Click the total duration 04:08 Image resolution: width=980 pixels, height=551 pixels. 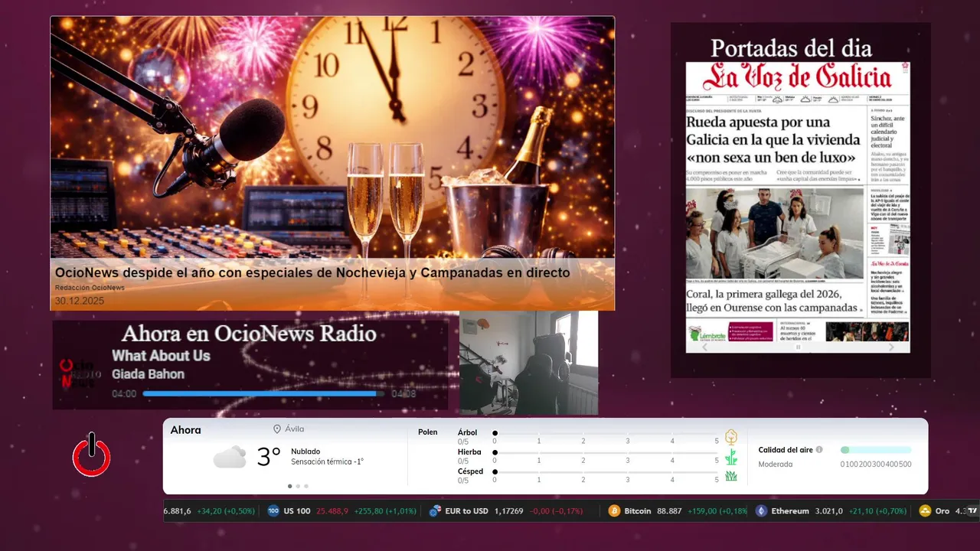pyautogui.click(x=403, y=394)
